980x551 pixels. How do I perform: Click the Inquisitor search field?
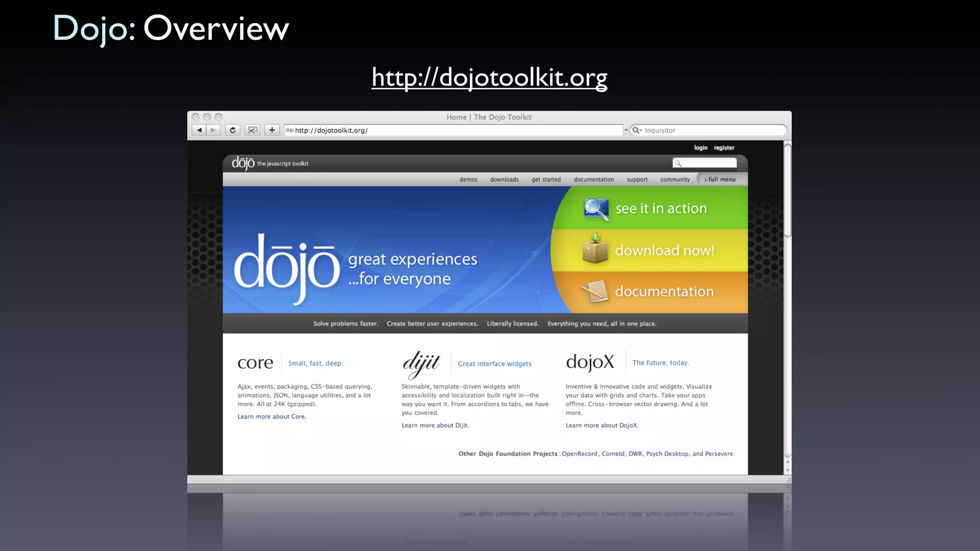coord(709,130)
